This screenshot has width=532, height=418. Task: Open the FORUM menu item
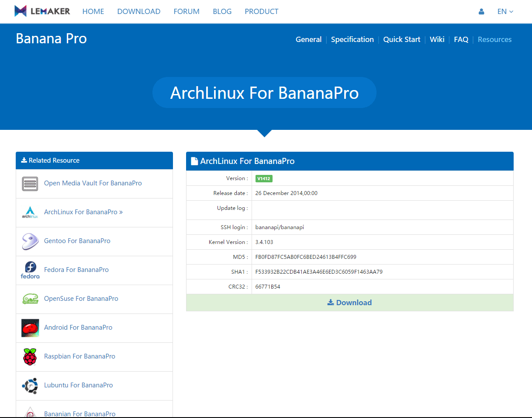[187, 11]
